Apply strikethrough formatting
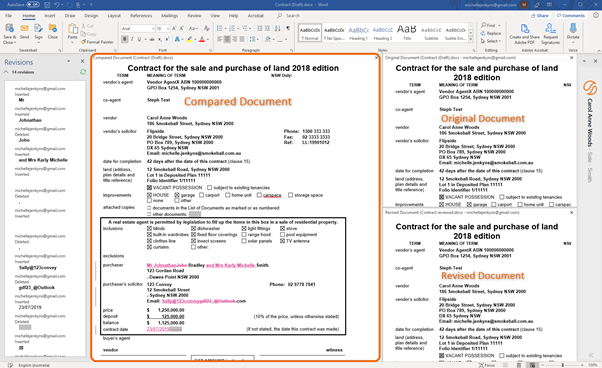This screenshot has height=368, width=602. (152, 39)
